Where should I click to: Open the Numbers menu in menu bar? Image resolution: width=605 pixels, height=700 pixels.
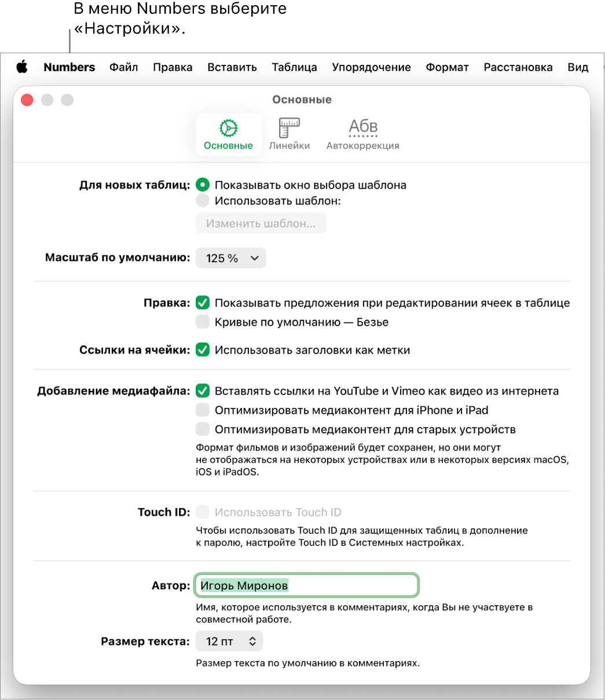(69, 67)
